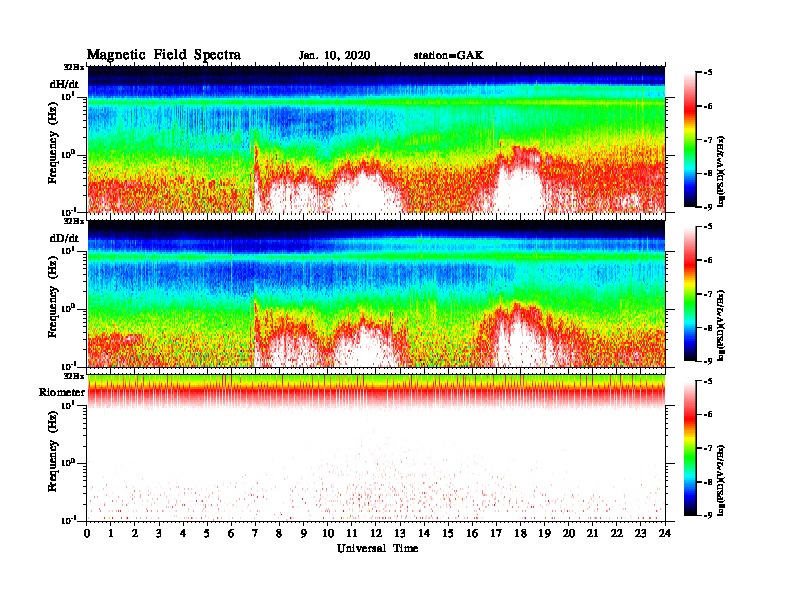
Task: Click the "15" hour tick on time axis
Action: click(x=448, y=534)
